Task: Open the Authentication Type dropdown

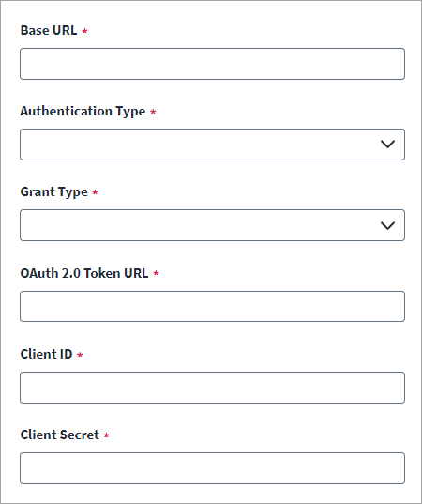Action: pyautogui.click(x=212, y=145)
